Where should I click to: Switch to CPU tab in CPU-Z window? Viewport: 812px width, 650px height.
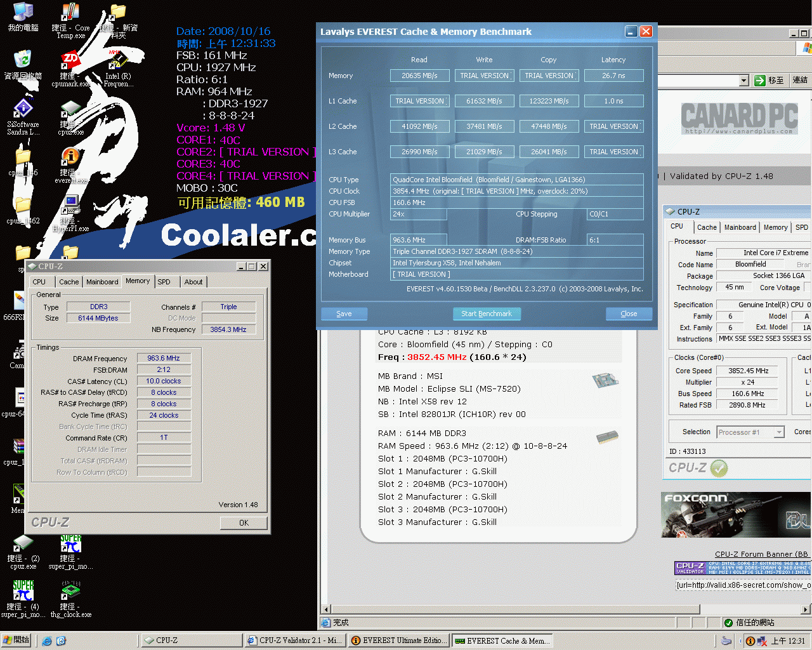[x=39, y=282]
